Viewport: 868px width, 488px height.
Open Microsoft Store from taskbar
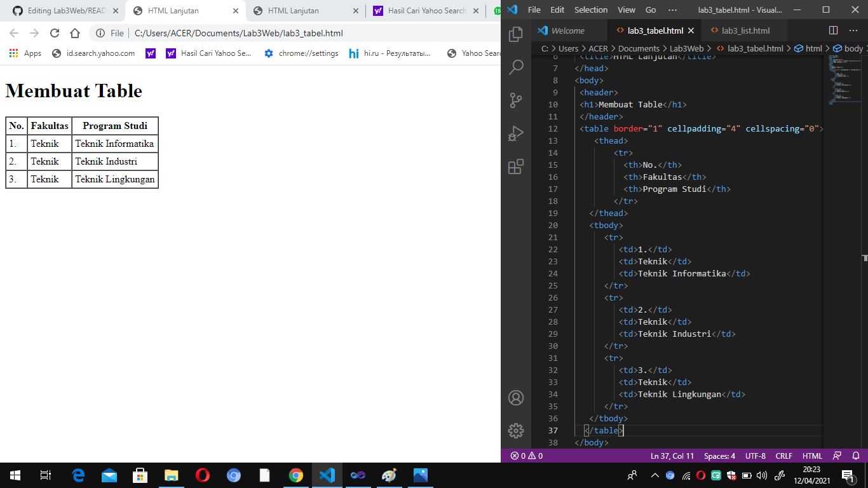(x=140, y=475)
